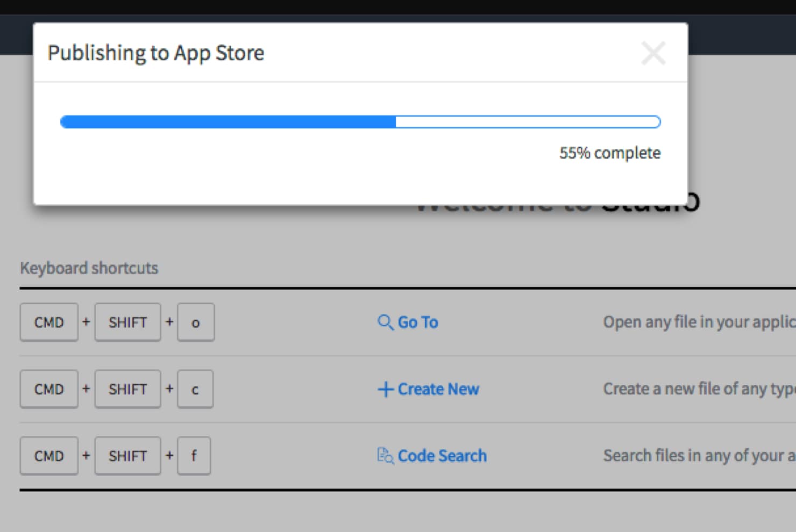This screenshot has width=796, height=532.
Task: Click the Keyboard shortcuts heading
Action: click(x=89, y=268)
